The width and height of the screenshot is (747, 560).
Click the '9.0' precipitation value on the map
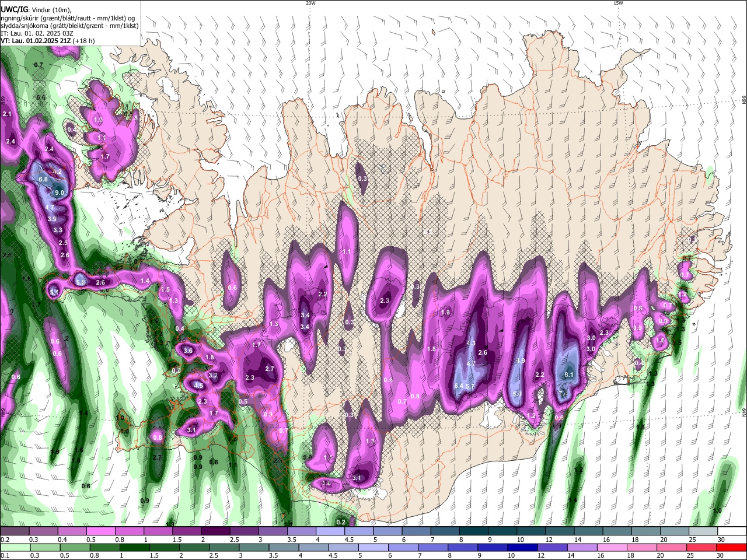click(x=60, y=192)
